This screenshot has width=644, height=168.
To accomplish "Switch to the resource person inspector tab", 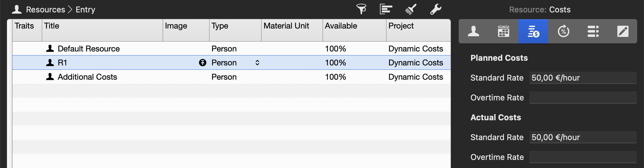I will pyautogui.click(x=473, y=31).
